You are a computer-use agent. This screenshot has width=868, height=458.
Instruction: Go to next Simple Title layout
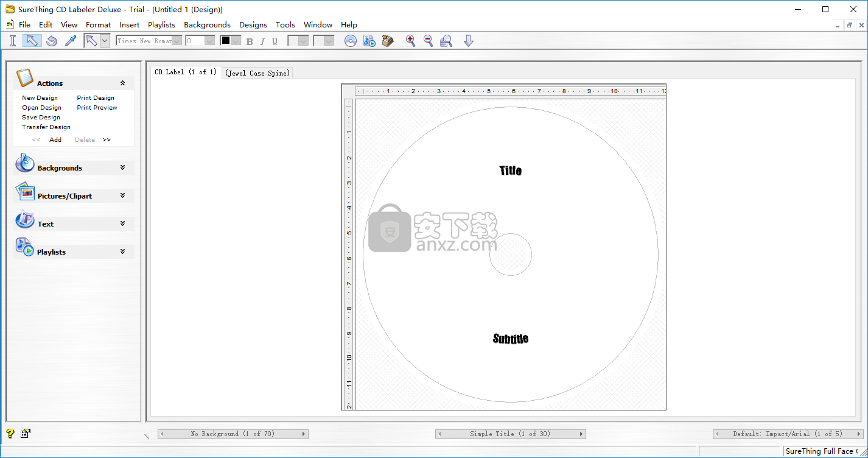coord(581,434)
